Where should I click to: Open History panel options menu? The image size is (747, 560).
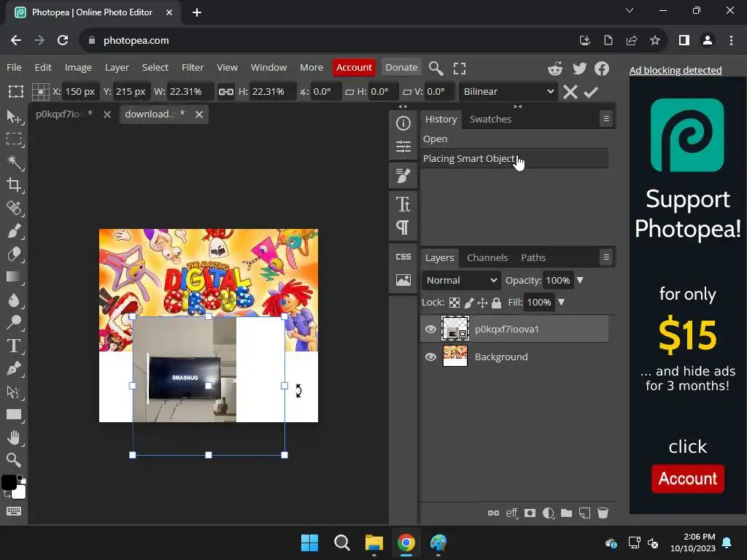tap(606, 119)
